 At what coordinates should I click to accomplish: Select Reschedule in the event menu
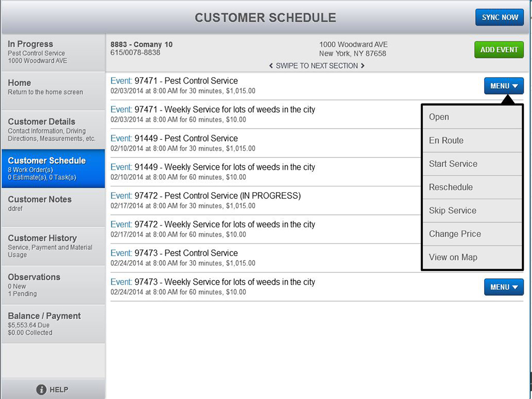tap(472, 187)
